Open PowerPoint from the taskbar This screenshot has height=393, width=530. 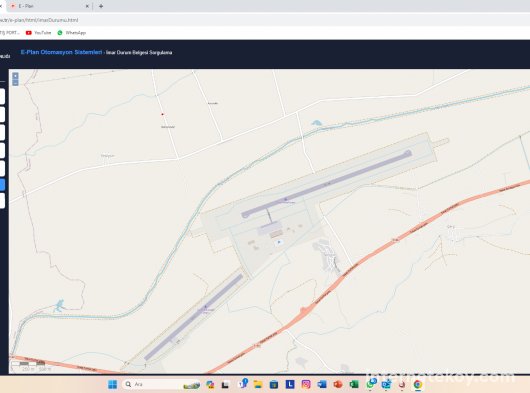pos(338,384)
